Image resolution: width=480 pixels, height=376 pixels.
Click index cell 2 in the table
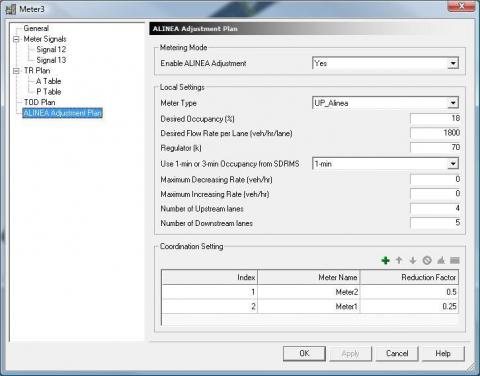[209, 306]
